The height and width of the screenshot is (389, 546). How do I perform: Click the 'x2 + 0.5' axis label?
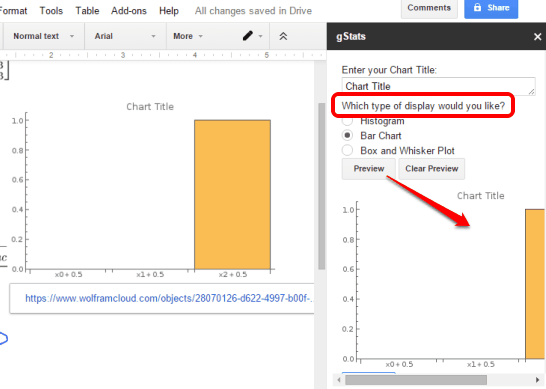click(x=233, y=274)
